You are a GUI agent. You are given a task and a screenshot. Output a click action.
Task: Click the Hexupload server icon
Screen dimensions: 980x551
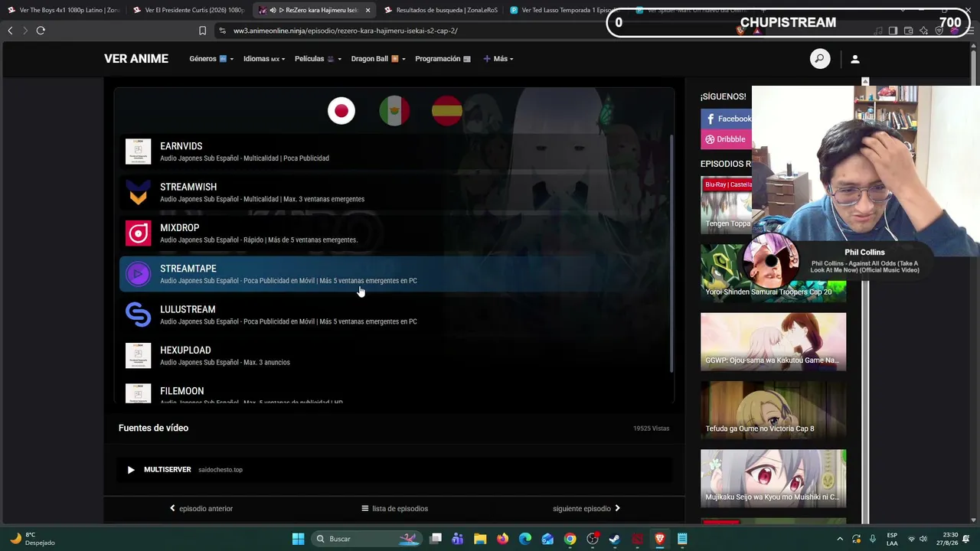pyautogui.click(x=139, y=356)
